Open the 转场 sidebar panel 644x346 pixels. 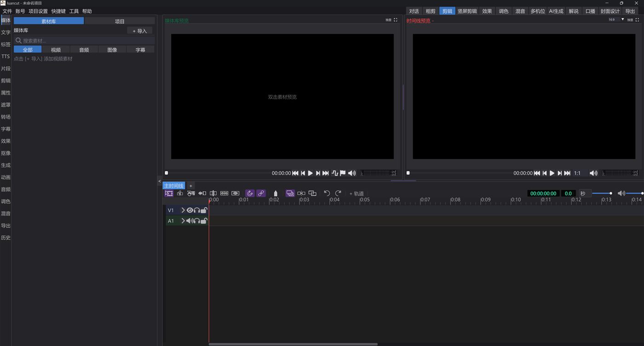tap(6, 117)
